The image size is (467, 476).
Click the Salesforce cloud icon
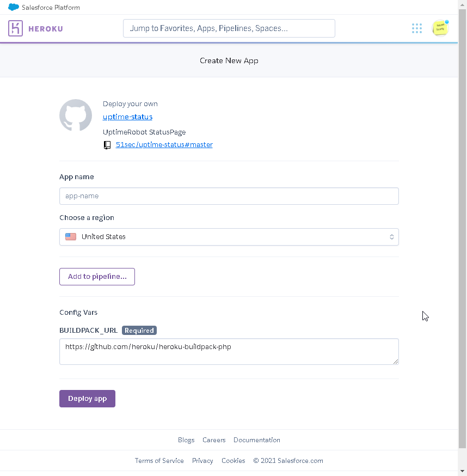point(14,7)
